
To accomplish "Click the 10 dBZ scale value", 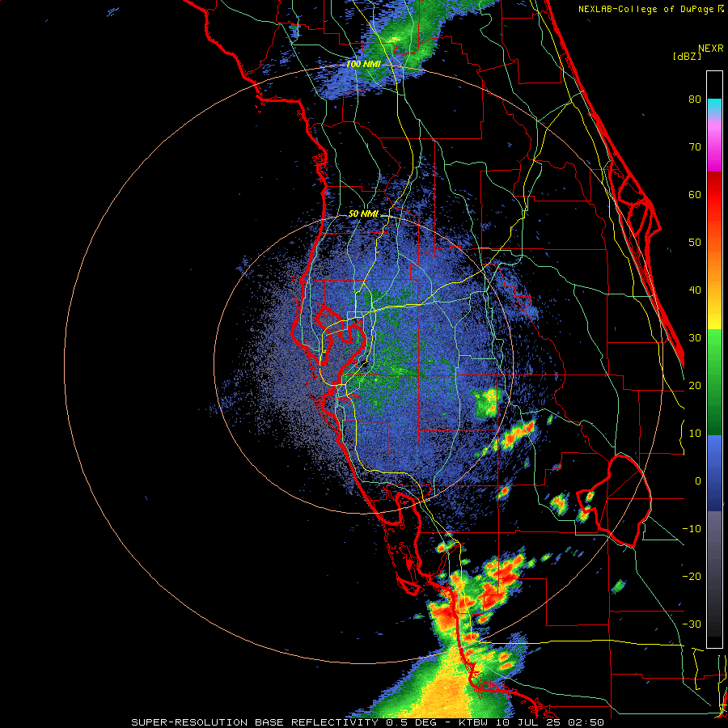I will point(695,434).
